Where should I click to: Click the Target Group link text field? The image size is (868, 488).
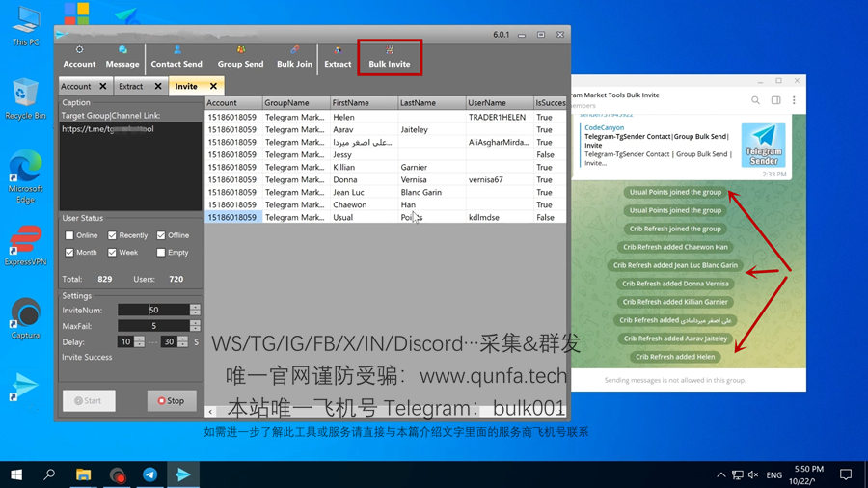click(131, 166)
